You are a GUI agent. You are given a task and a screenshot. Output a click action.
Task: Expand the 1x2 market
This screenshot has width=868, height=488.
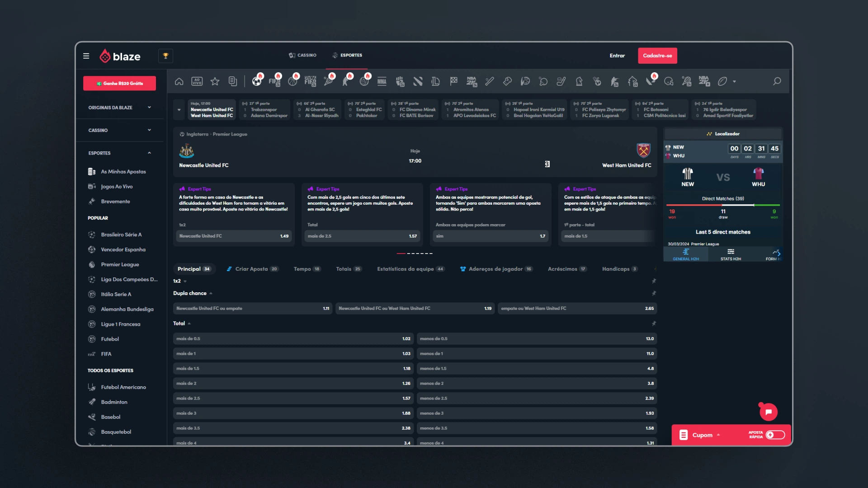pyautogui.click(x=185, y=281)
